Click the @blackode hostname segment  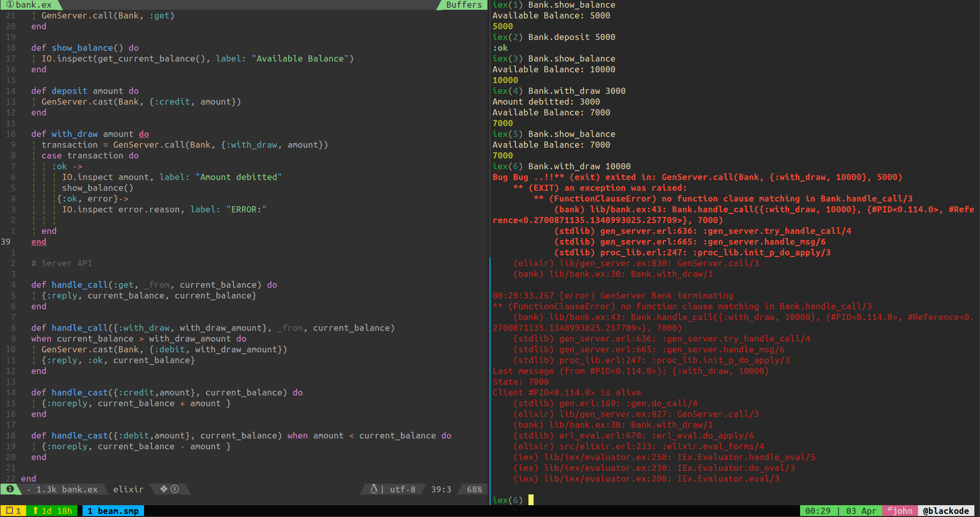pyautogui.click(x=946, y=511)
